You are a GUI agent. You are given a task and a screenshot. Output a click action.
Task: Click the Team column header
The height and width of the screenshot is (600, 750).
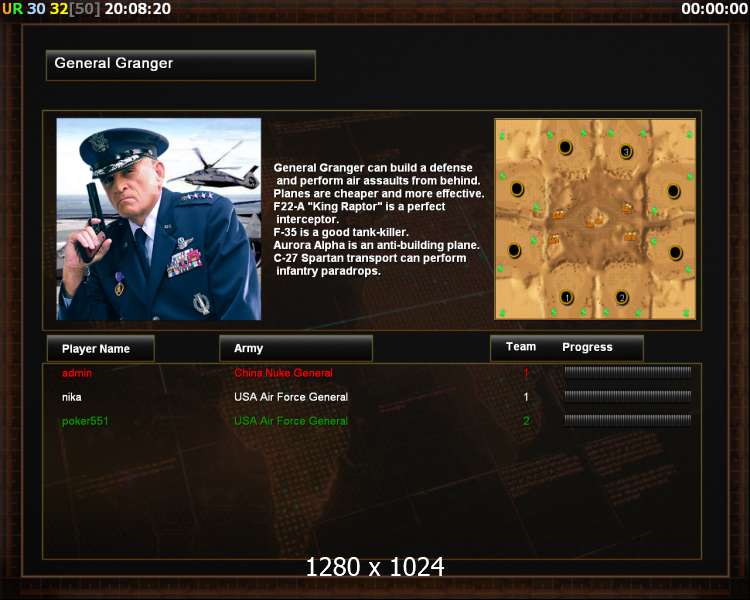point(521,346)
